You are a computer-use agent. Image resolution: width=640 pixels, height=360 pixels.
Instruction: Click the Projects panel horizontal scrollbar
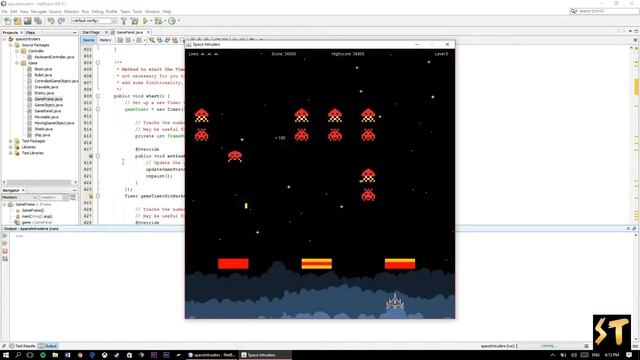tap(40, 182)
